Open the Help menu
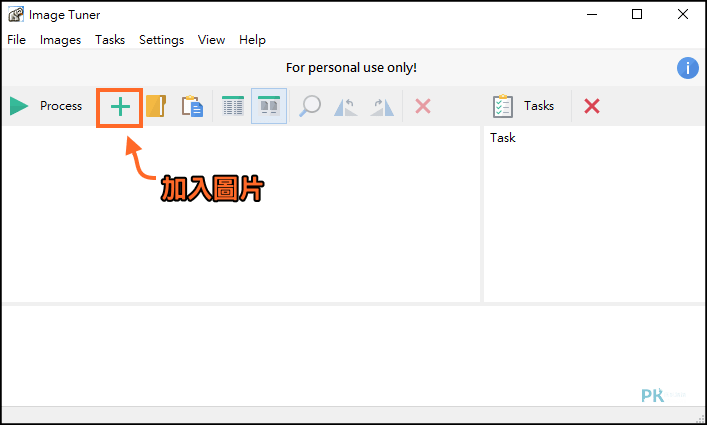707x425 pixels. pyautogui.click(x=252, y=40)
